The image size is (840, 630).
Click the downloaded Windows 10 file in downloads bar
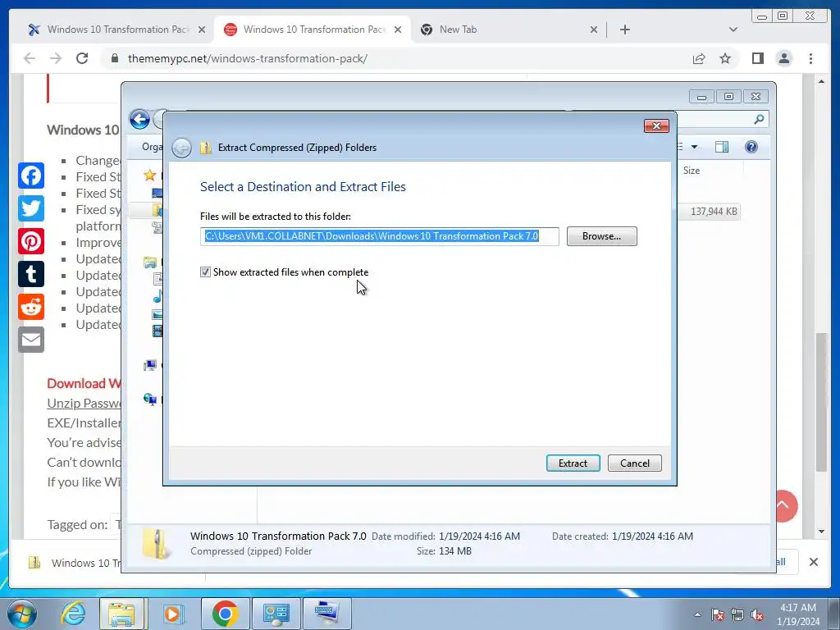[75, 563]
